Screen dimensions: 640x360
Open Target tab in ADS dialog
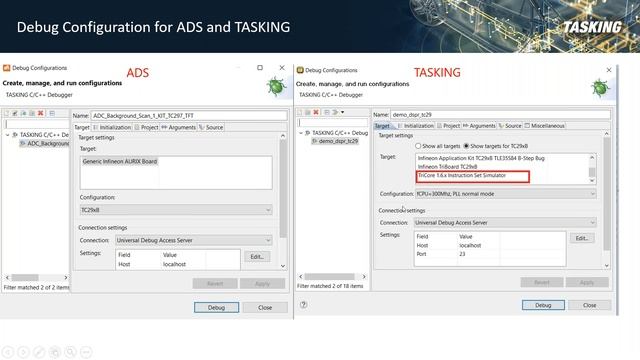(82, 127)
